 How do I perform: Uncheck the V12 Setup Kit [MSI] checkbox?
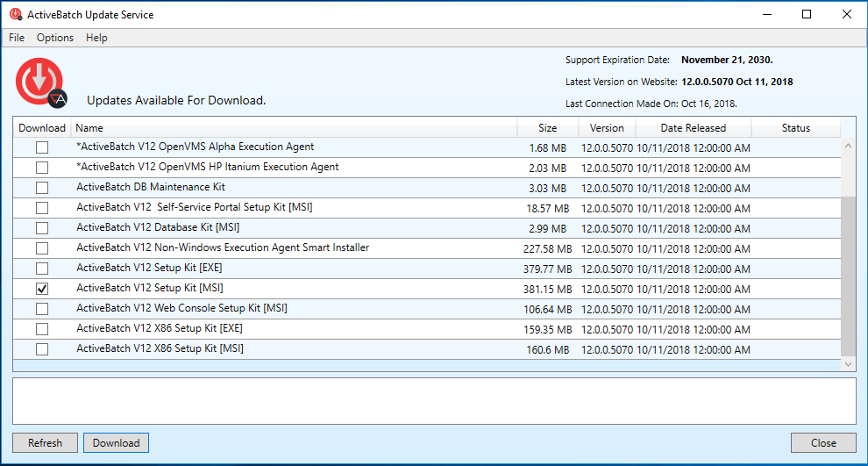tap(42, 289)
